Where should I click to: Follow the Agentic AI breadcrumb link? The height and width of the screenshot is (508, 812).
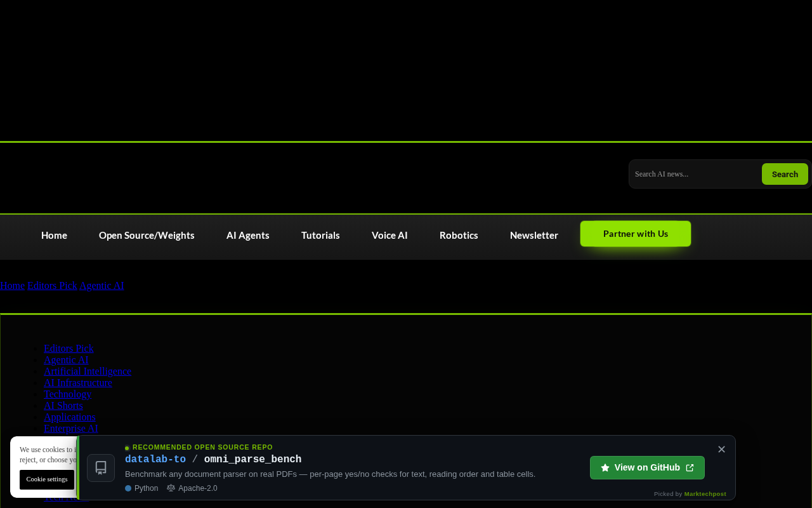click(102, 286)
